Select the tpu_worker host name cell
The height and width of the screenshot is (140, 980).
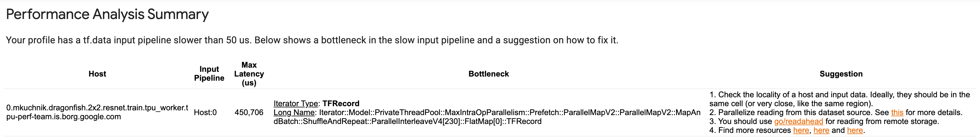pos(97,112)
